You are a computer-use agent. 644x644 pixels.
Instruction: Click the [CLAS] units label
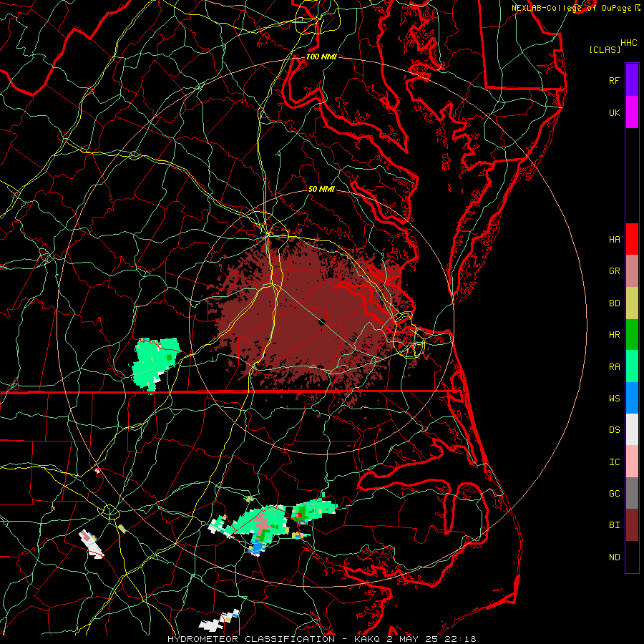coord(605,49)
